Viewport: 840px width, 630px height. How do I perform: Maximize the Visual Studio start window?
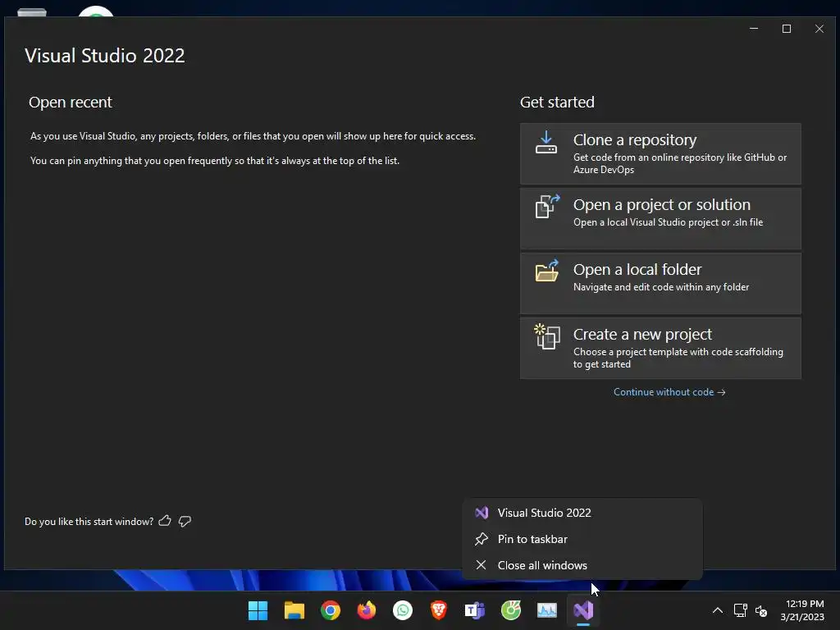click(x=787, y=29)
